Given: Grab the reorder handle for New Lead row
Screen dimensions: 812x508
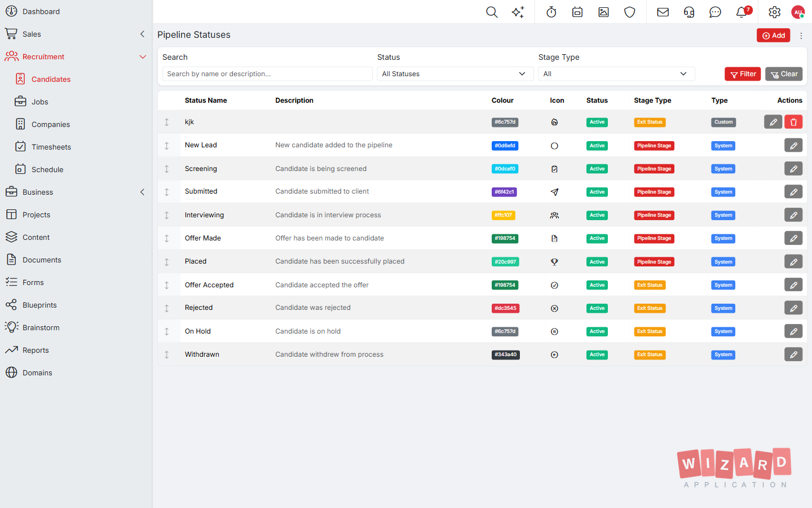Looking at the screenshot, I should pyautogui.click(x=167, y=146).
